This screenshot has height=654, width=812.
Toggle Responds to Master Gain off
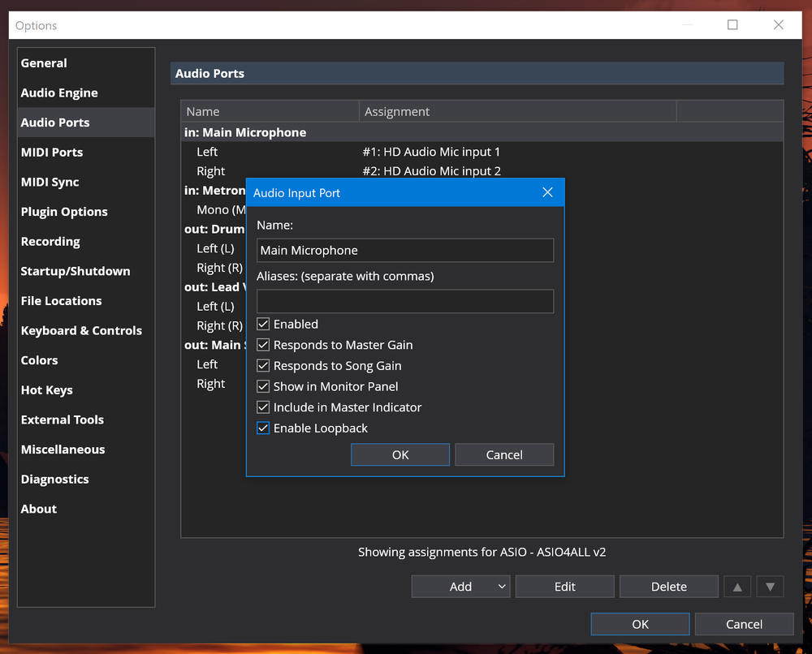click(263, 345)
